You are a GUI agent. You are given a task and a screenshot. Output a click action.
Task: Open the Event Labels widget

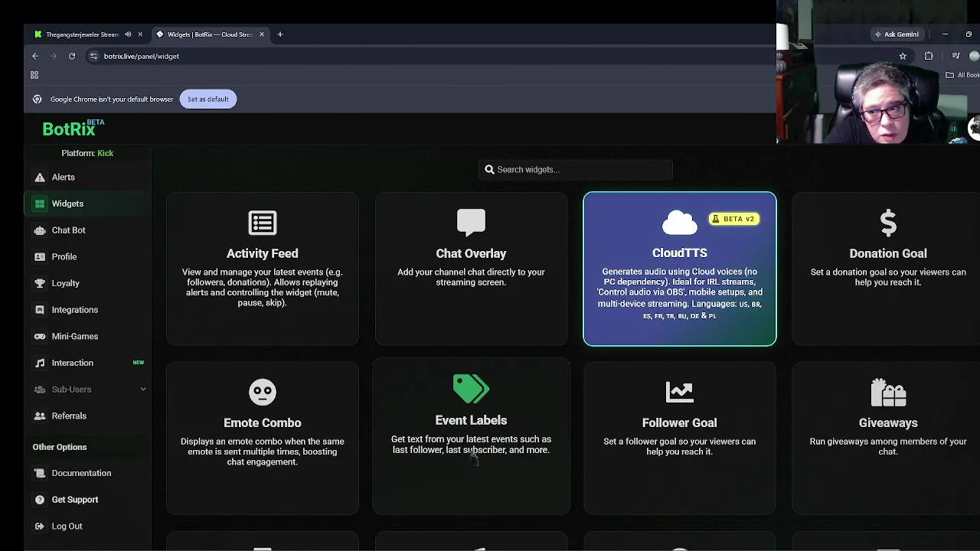471,435
